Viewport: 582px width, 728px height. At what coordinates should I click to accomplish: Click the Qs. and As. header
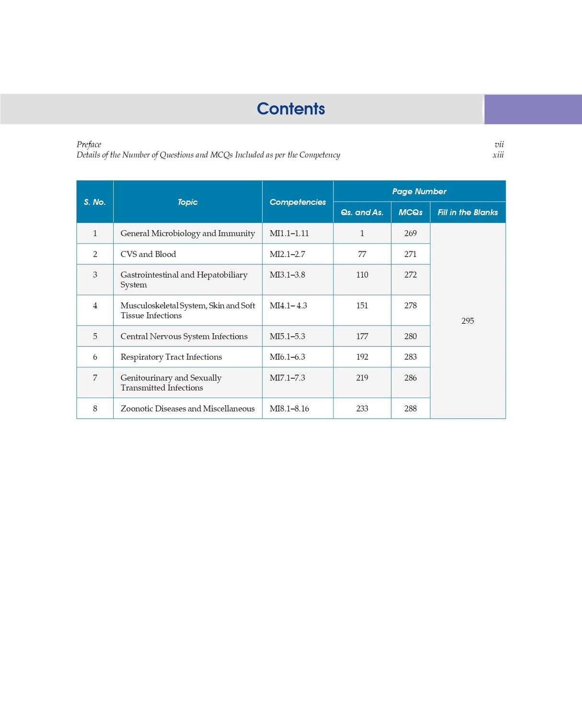pos(362,211)
